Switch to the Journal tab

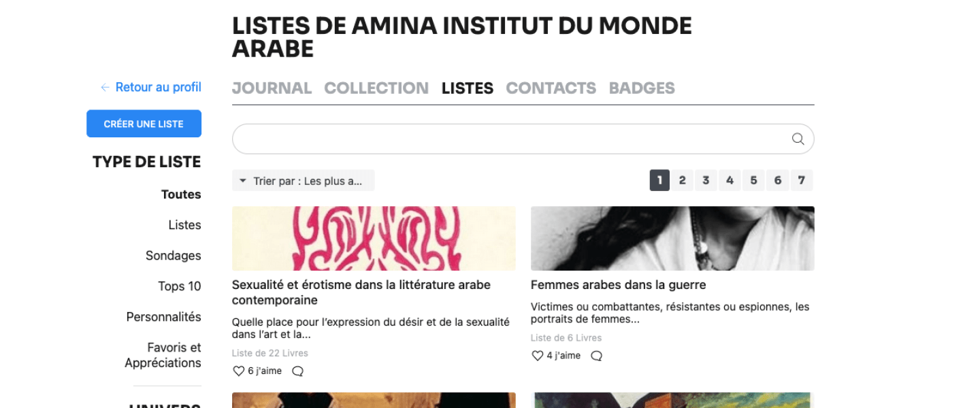point(272,88)
